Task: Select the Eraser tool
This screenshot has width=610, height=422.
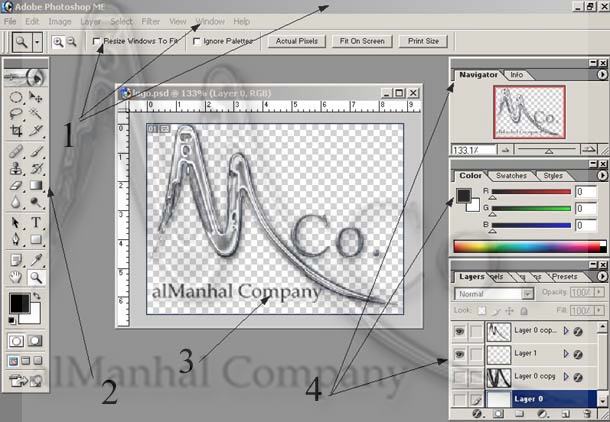Action: 16,186
